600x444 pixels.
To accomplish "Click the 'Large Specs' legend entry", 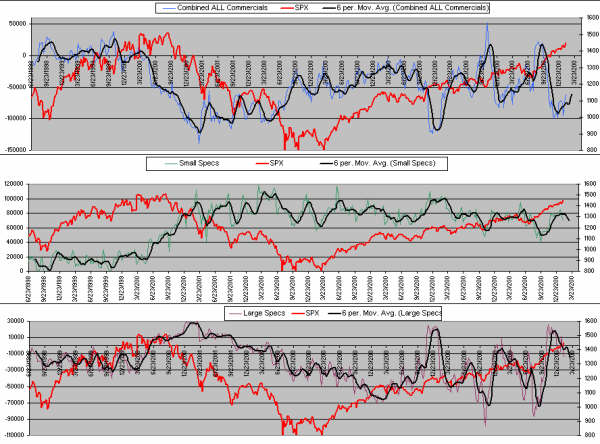I will 257,313.
